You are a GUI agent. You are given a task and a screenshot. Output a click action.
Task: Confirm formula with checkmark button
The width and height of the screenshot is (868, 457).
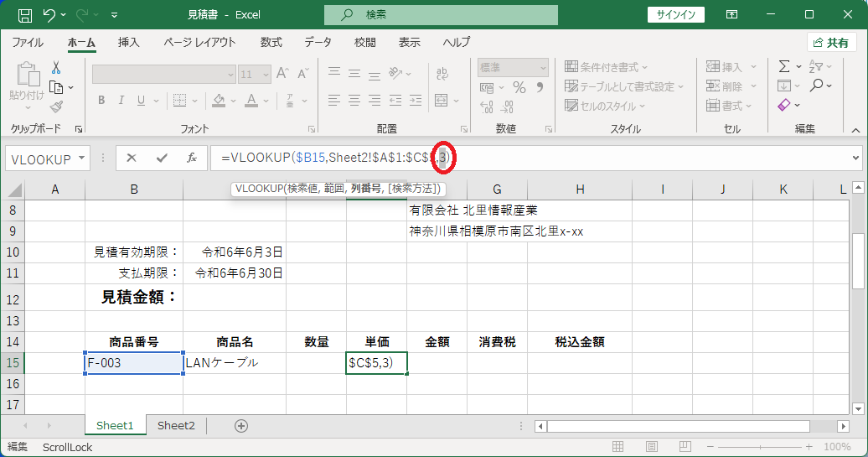point(162,158)
